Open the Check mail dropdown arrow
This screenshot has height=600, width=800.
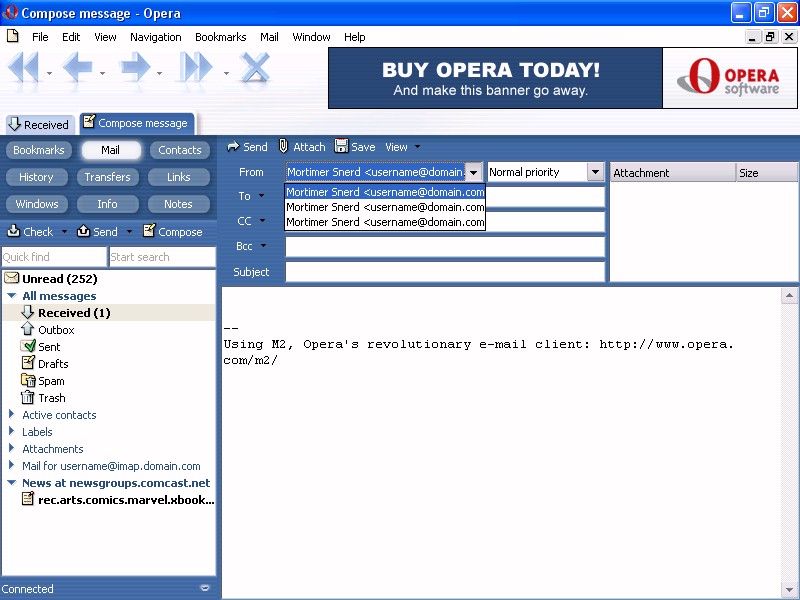[64, 232]
